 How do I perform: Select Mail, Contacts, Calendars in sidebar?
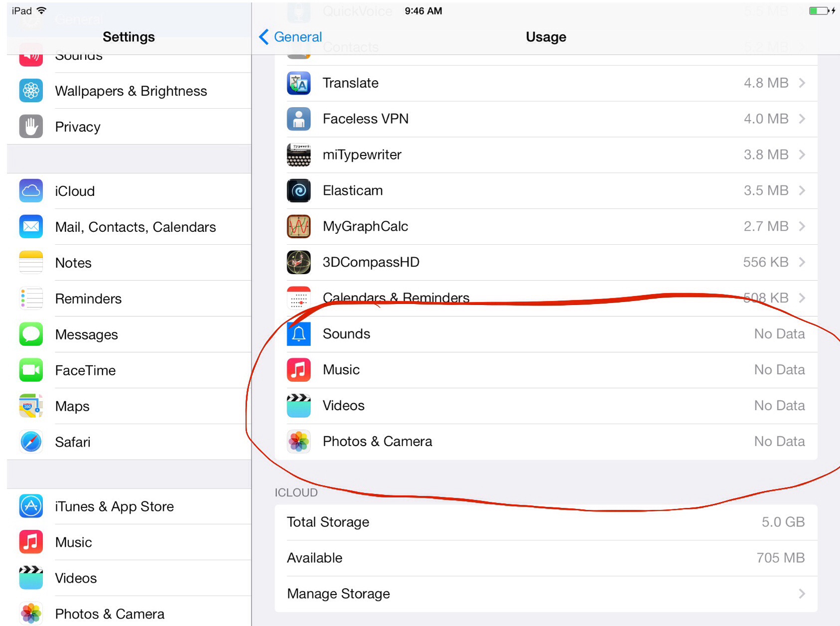click(136, 227)
